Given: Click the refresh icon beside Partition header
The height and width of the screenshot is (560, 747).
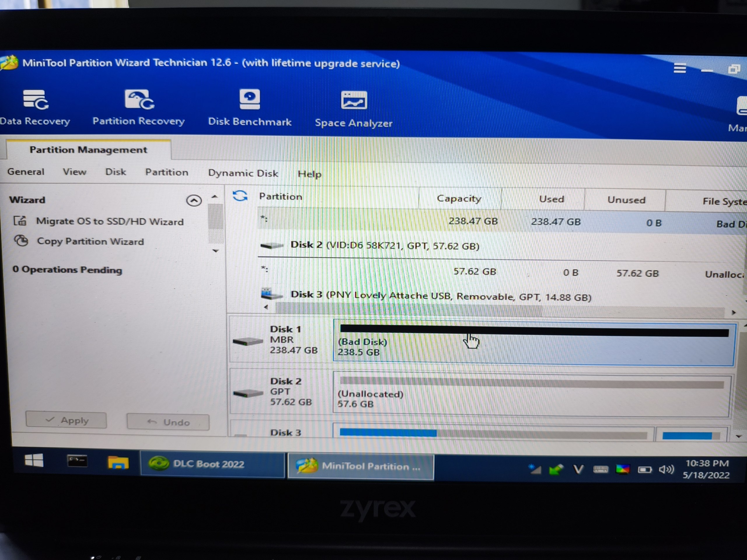Looking at the screenshot, I should 240,196.
